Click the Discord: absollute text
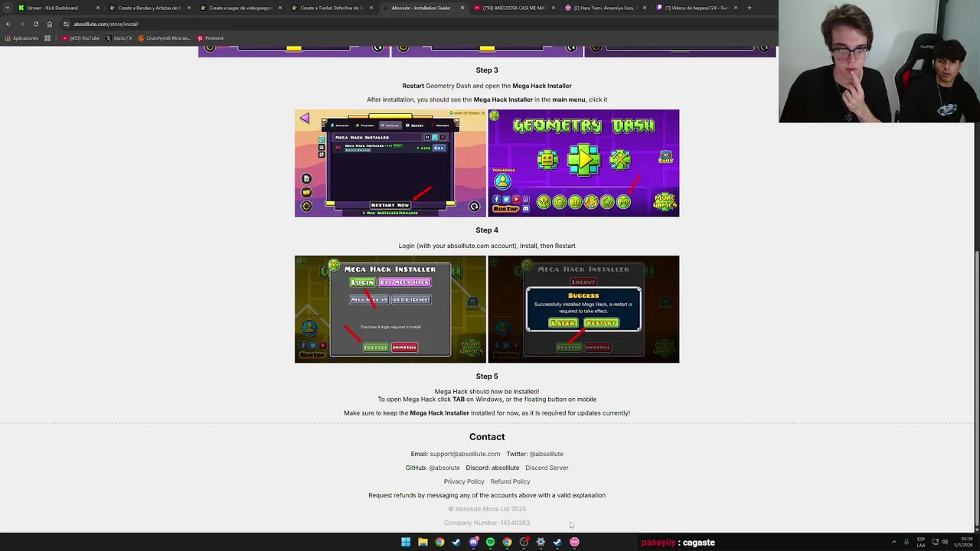The width and height of the screenshot is (980, 551). tap(492, 468)
